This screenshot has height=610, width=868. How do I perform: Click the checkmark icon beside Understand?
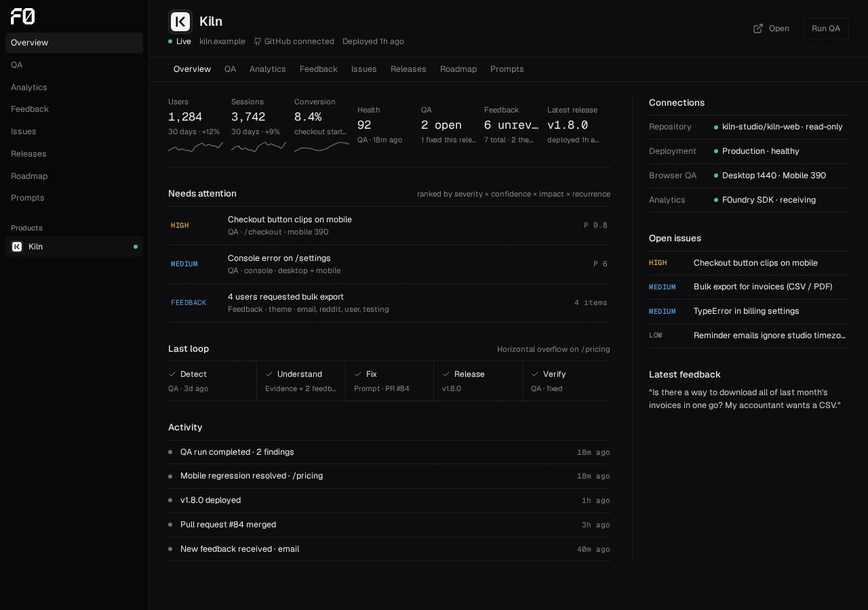point(269,374)
